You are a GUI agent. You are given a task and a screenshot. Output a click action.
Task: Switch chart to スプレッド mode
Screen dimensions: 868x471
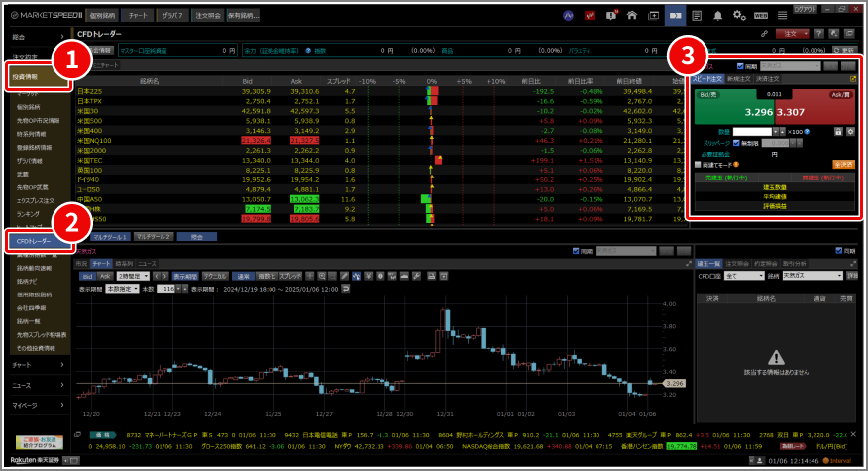point(290,276)
